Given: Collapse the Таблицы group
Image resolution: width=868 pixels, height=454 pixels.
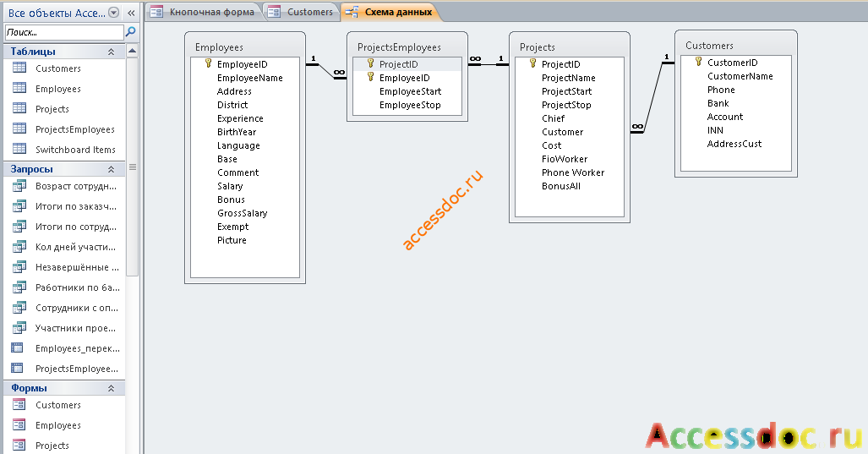Looking at the screenshot, I should tap(111, 52).
